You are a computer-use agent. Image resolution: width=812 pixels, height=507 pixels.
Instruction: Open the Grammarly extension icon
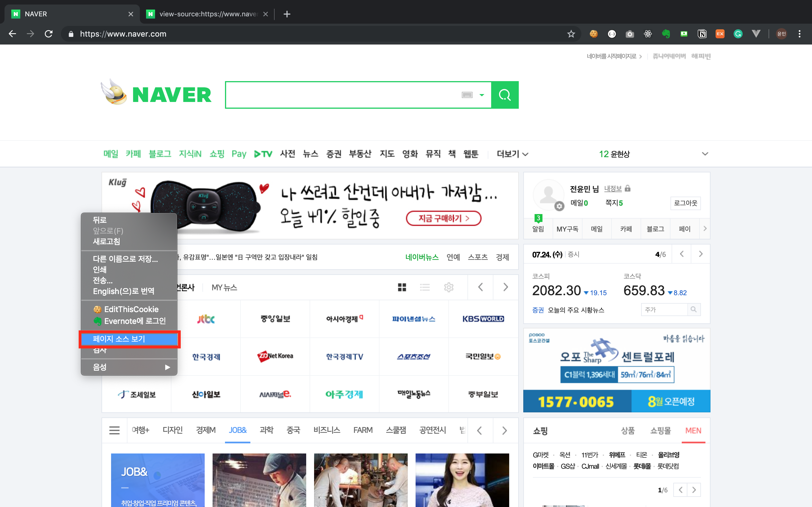(x=738, y=34)
